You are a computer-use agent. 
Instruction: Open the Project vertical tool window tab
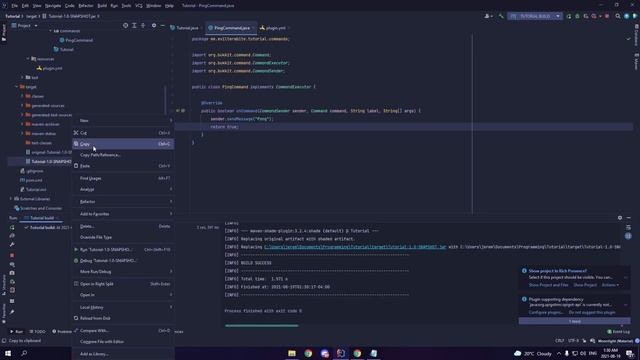click(4, 33)
